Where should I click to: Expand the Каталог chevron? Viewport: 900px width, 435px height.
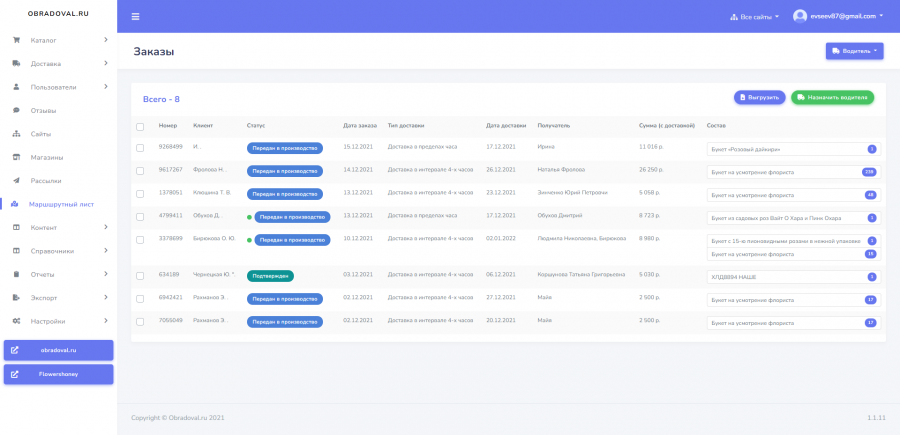tap(106, 40)
